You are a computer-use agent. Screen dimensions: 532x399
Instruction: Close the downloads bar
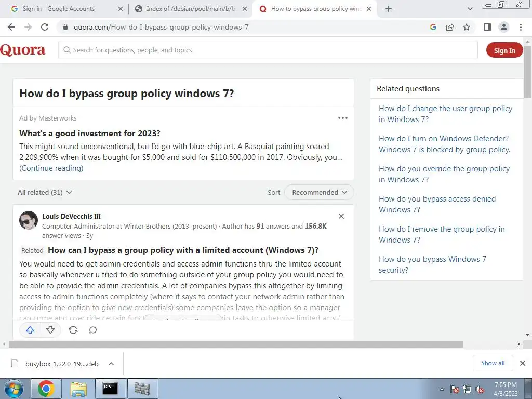[x=523, y=363]
